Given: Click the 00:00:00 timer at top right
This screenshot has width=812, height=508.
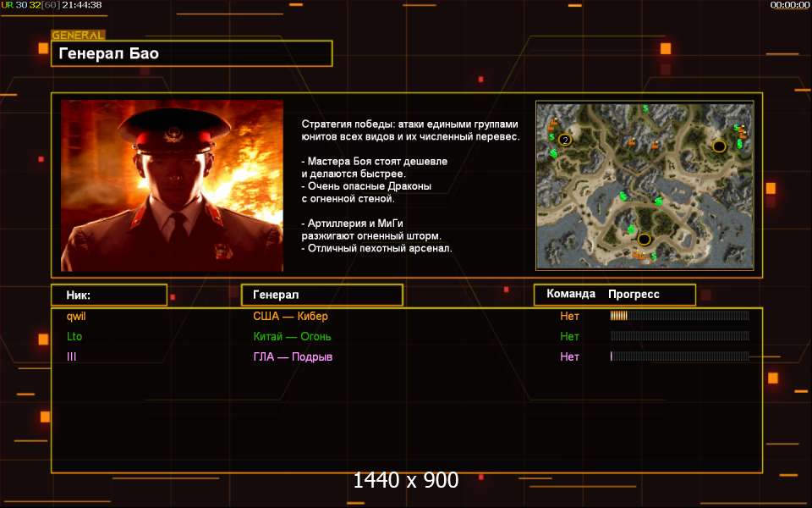Looking at the screenshot, I should tap(789, 5).
